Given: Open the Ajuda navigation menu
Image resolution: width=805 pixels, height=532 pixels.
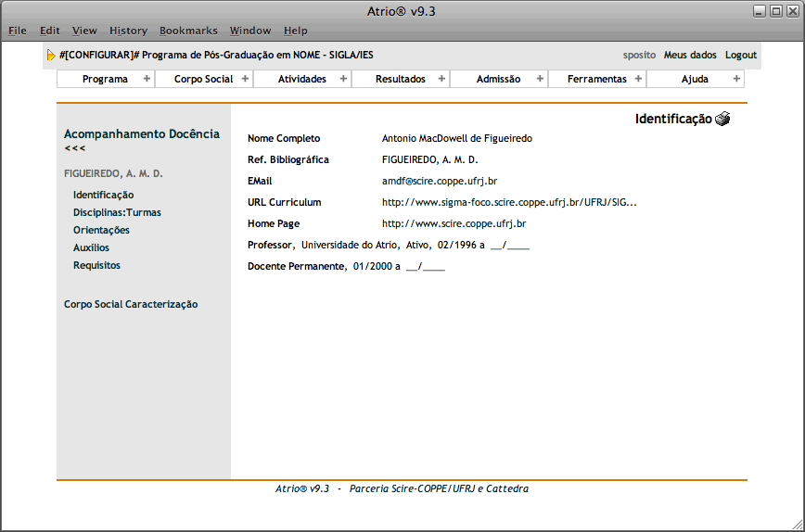Looking at the screenshot, I should coord(695,79).
